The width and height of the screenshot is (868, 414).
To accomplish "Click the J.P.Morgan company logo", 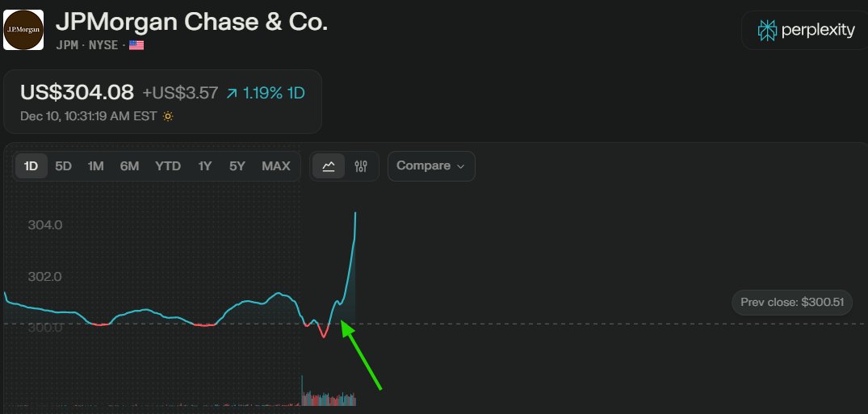I will [x=23, y=30].
